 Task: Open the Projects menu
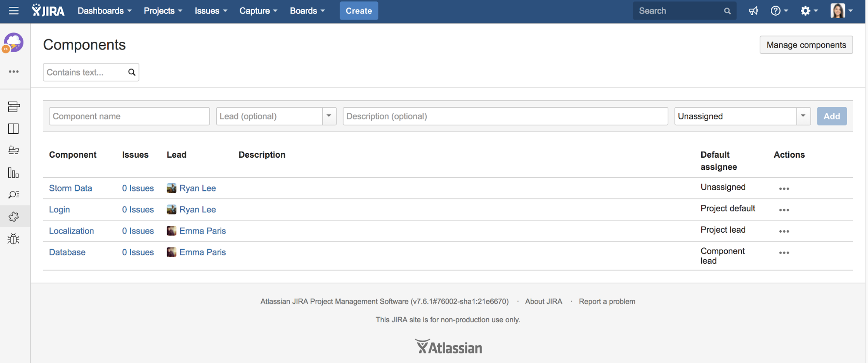[163, 11]
